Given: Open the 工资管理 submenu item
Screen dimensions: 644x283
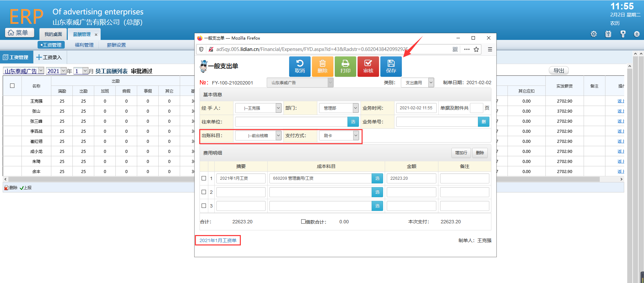Looking at the screenshot, I should tap(51, 45).
